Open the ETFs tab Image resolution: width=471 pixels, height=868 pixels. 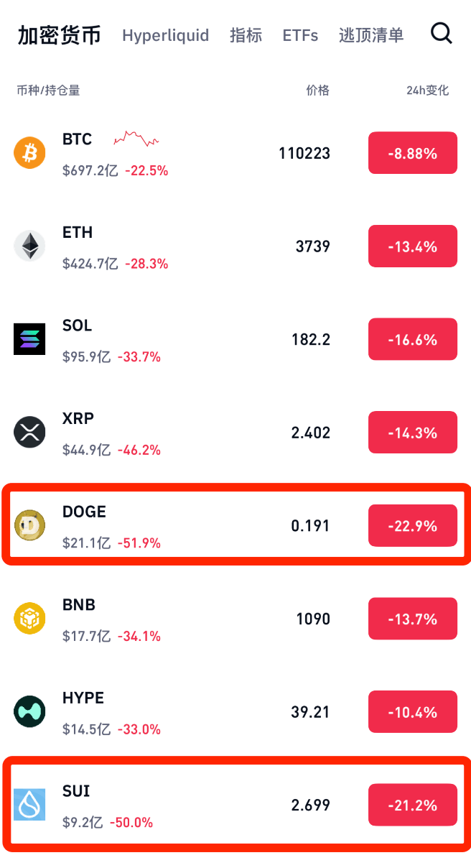pos(300,35)
